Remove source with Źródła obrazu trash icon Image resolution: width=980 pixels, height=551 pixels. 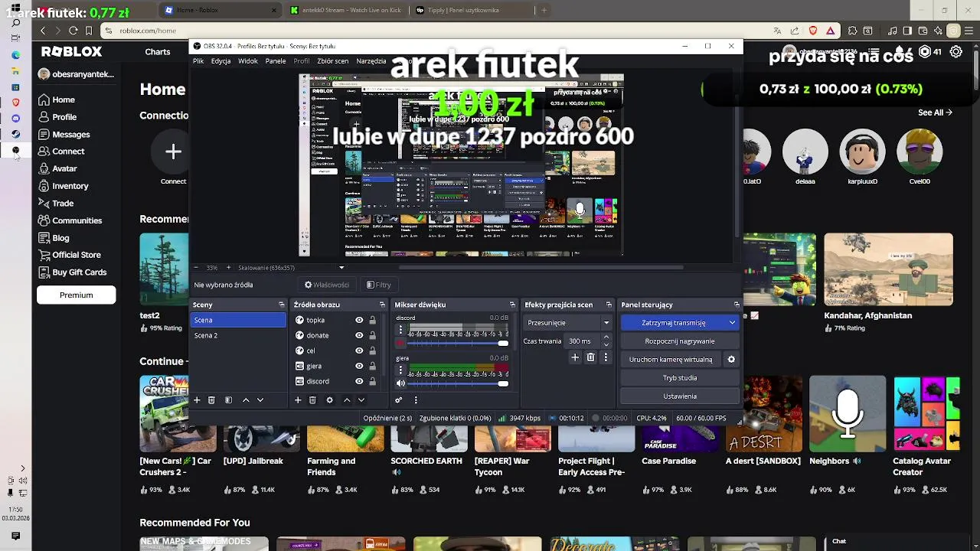[312, 400]
